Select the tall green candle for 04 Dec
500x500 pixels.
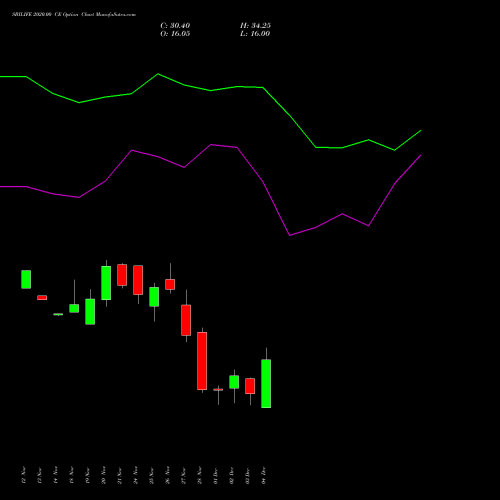pyautogui.click(x=266, y=383)
